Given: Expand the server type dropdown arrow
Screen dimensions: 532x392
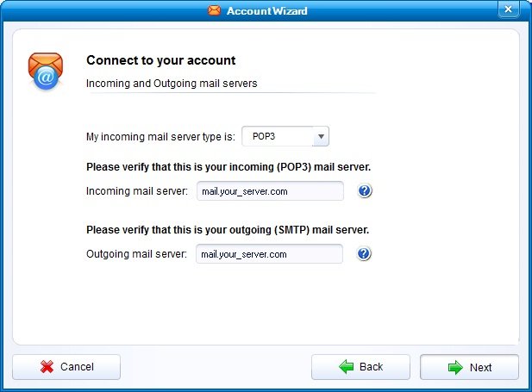Looking at the screenshot, I should (x=321, y=136).
